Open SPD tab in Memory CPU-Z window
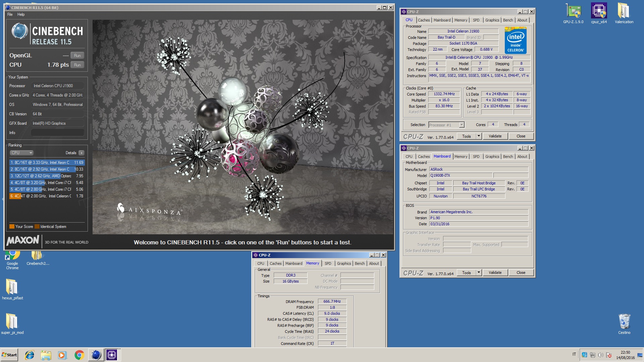644x362 pixels. [328, 263]
